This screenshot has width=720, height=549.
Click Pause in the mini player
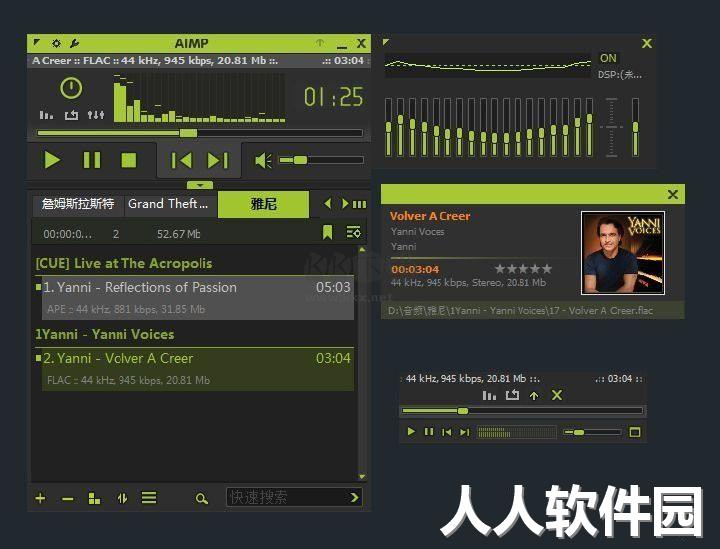(429, 431)
